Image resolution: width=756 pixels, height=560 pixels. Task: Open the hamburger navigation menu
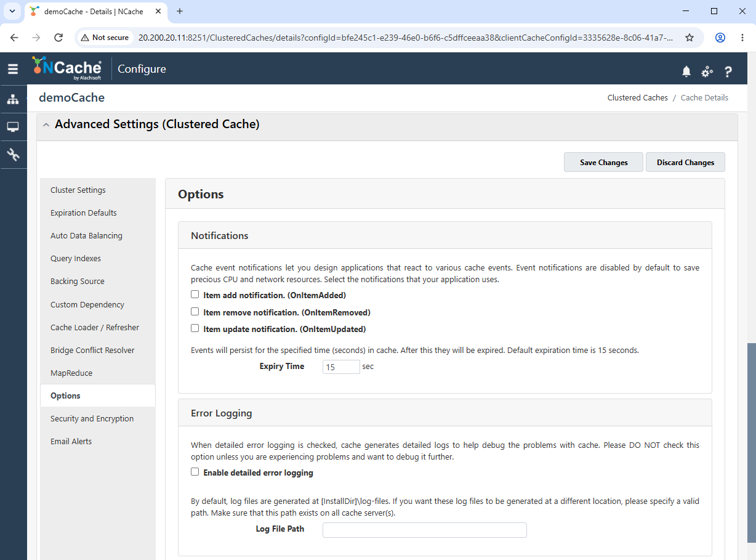click(x=13, y=69)
